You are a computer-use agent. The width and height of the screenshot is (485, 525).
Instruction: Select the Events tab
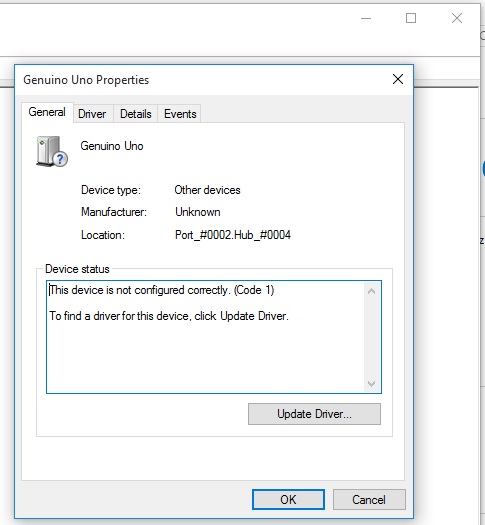(180, 114)
